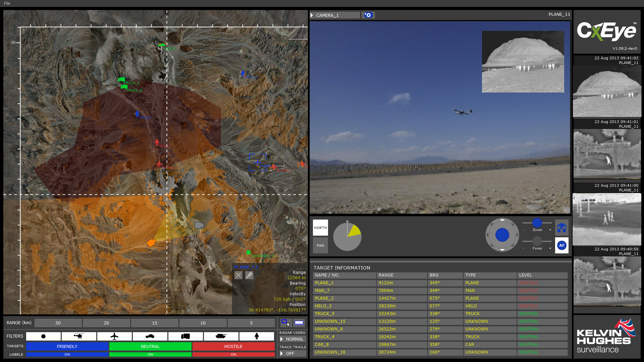Toggle FRIENDLY targets visibility
This screenshot has height=362, width=644.
point(67,346)
